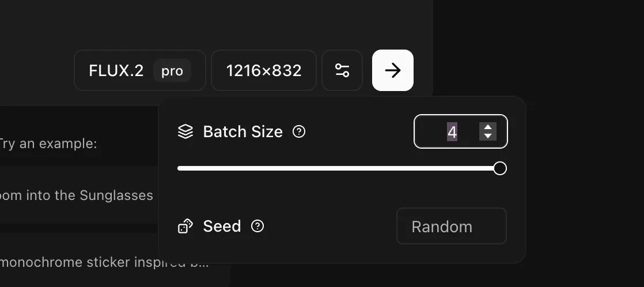
Task: Click the "Try an example:" heading
Action: (48, 143)
